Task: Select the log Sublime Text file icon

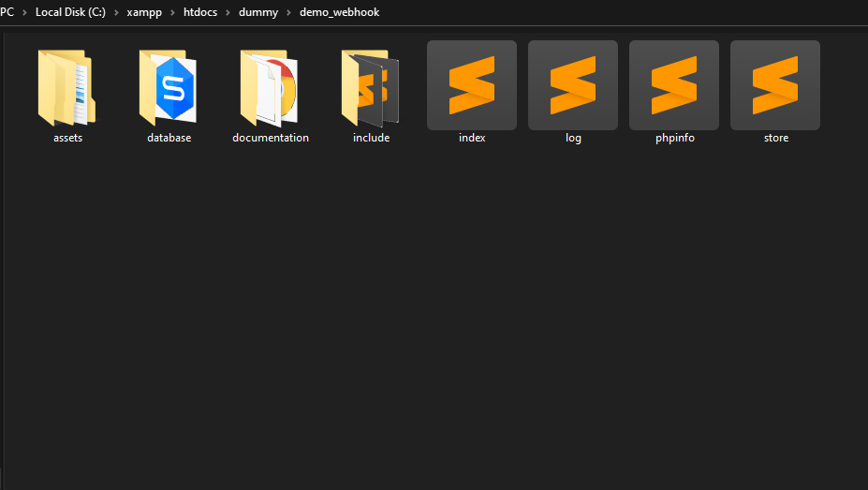Action: click(x=573, y=85)
